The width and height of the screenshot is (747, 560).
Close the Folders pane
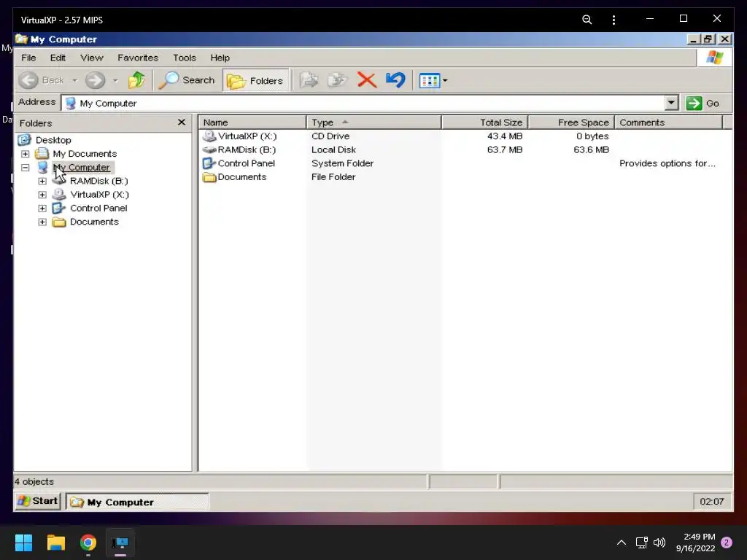[182, 122]
